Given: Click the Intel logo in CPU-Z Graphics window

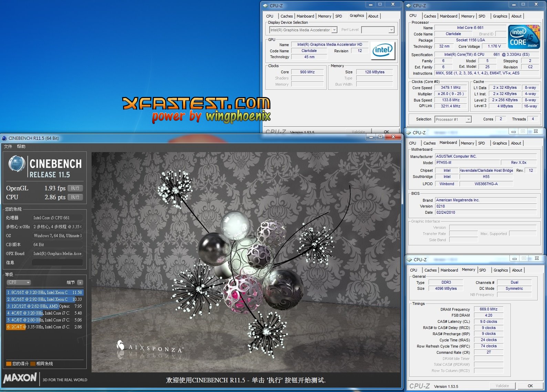Looking at the screenshot, I should pyautogui.click(x=382, y=51).
